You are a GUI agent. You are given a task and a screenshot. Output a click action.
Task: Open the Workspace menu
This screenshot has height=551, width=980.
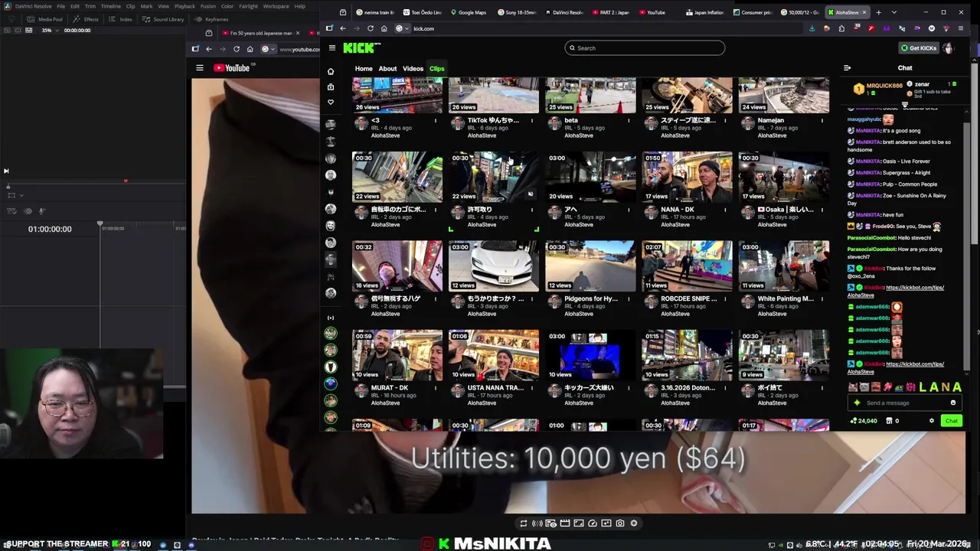pos(276,6)
